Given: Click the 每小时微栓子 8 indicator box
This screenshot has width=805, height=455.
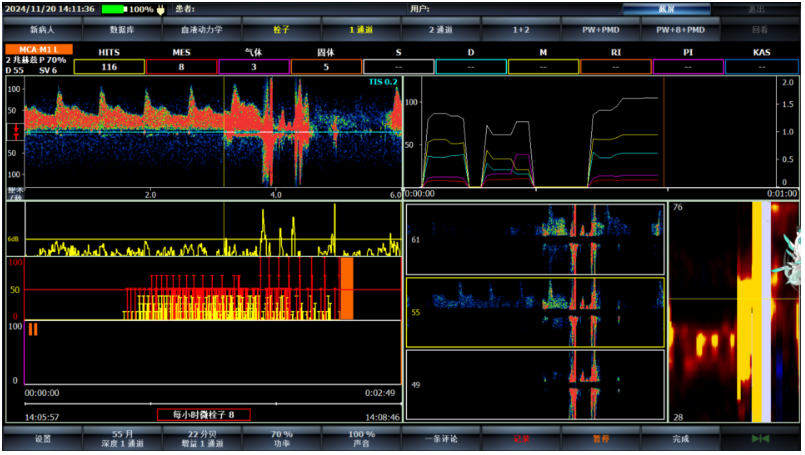Looking at the screenshot, I should pos(204,414).
